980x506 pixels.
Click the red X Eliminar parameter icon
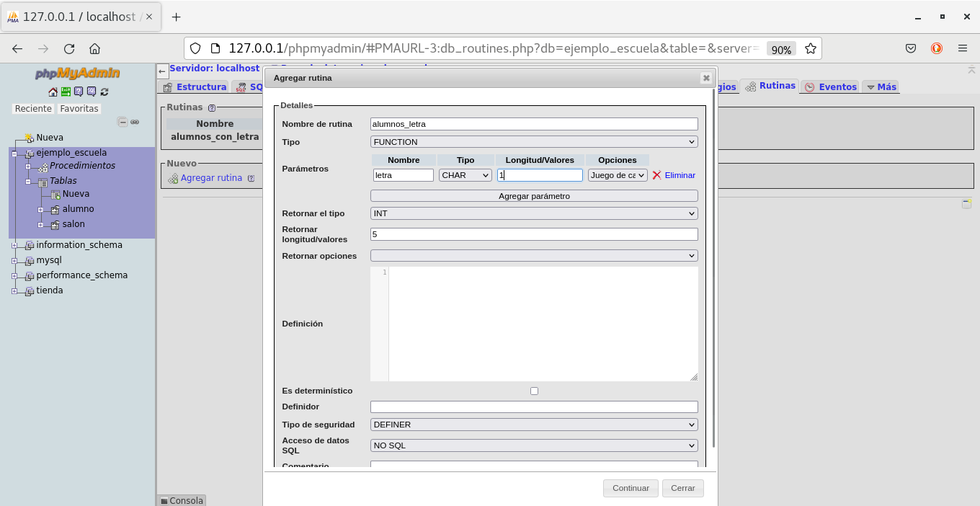(656, 175)
